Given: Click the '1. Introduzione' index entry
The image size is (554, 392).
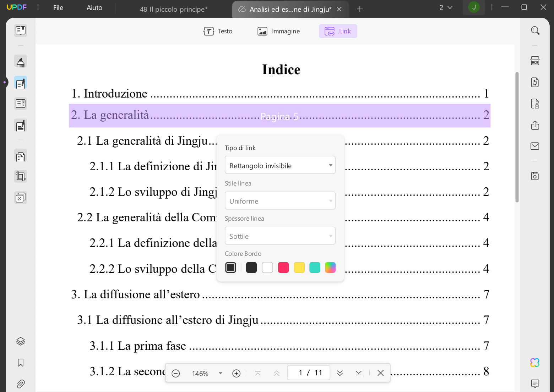Looking at the screenshot, I should click(280, 94).
